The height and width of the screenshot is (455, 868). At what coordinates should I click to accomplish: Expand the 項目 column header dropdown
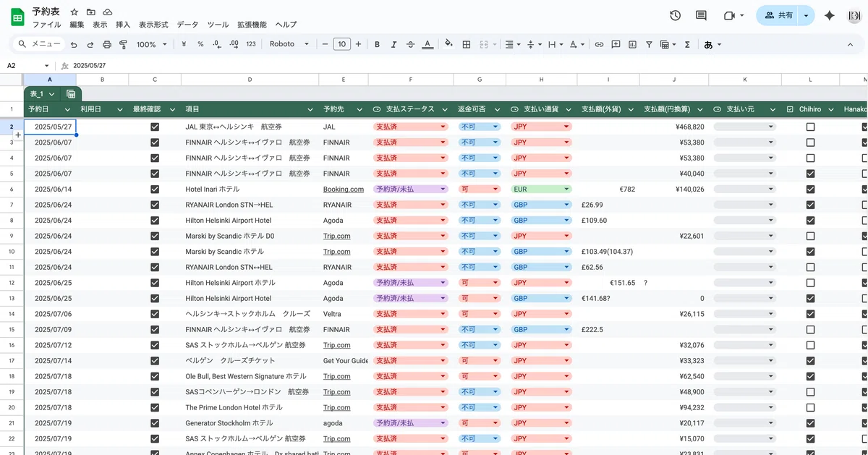point(312,109)
